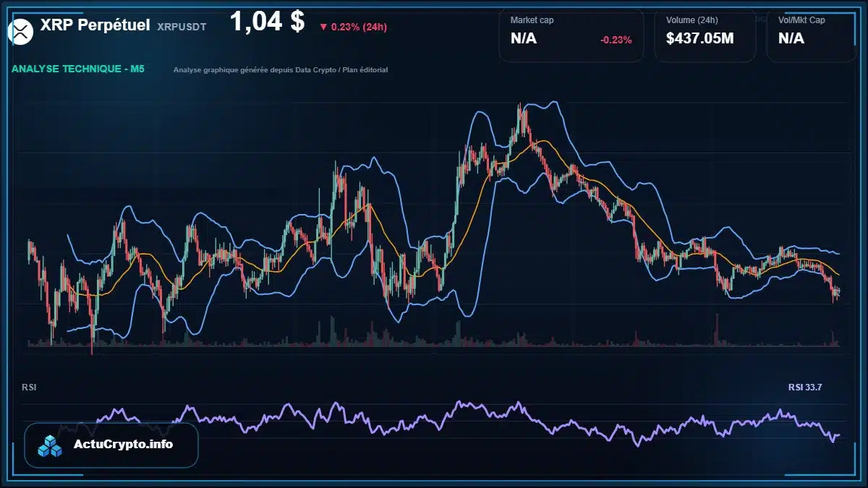868x488 pixels.
Task: Click the $437.05M volume value
Action: 699,39
